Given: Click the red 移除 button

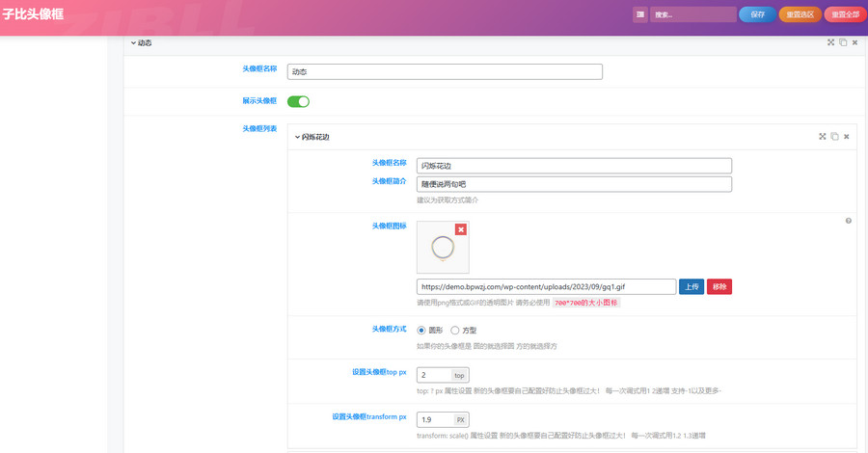Looking at the screenshot, I should click(x=719, y=286).
